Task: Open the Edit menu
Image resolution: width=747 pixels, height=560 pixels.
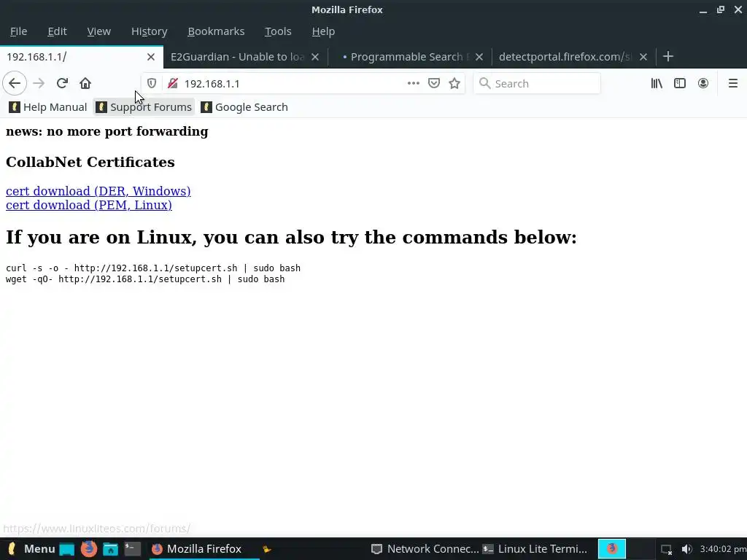Action: coord(57,31)
